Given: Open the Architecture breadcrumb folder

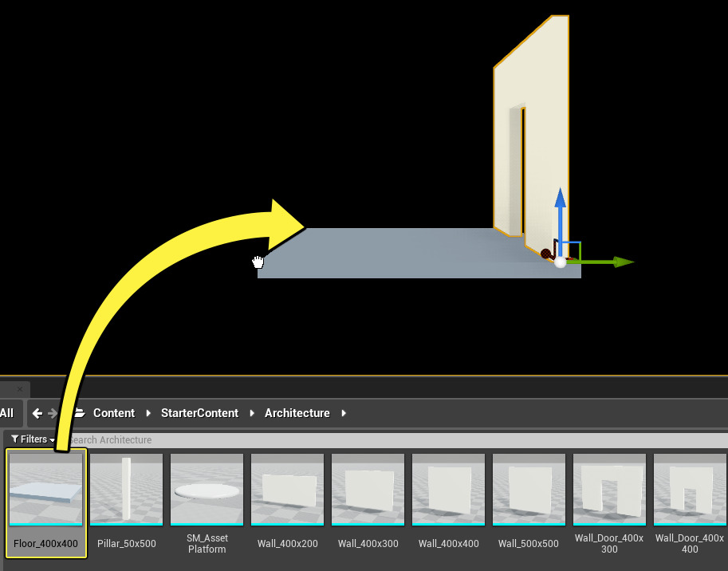Looking at the screenshot, I should (x=297, y=413).
